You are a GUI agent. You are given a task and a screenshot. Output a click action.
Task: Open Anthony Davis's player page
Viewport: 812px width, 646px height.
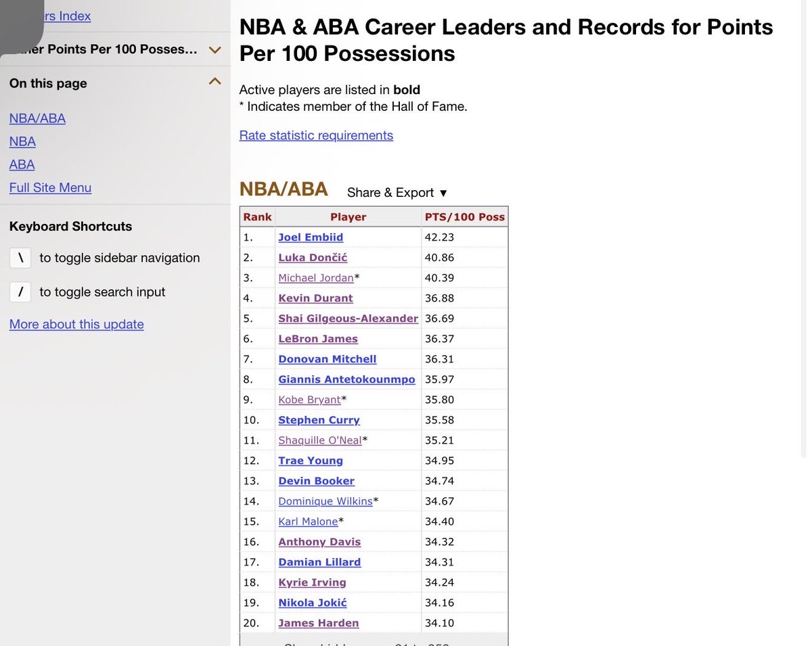click(319, 542)
